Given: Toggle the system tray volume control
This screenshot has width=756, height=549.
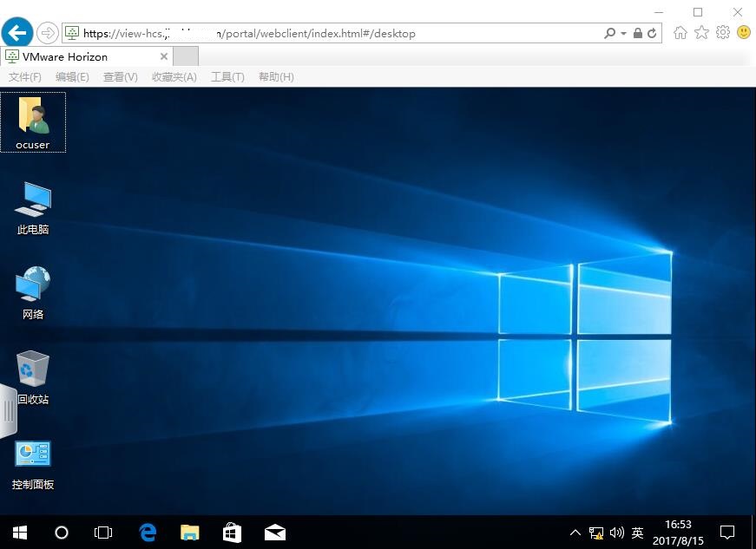Looking at the screenshot, I should (x=616, y=532).
